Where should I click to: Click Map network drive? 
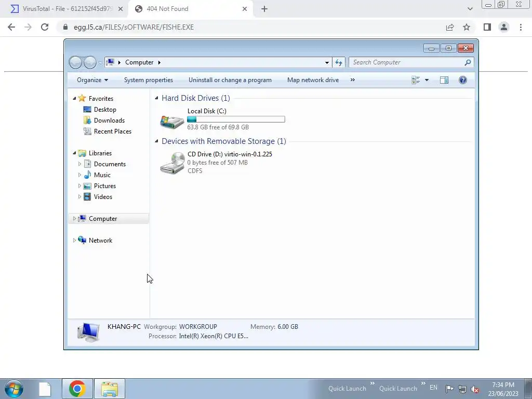point(313,80)
